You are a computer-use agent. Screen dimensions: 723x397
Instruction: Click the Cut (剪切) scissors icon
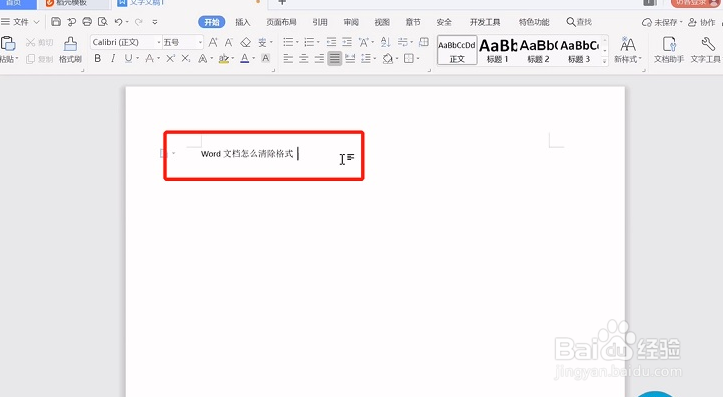30,42
